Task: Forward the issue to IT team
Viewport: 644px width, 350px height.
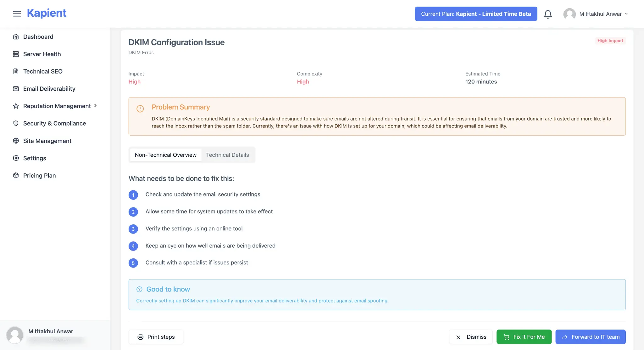Action: pos(591,337)
